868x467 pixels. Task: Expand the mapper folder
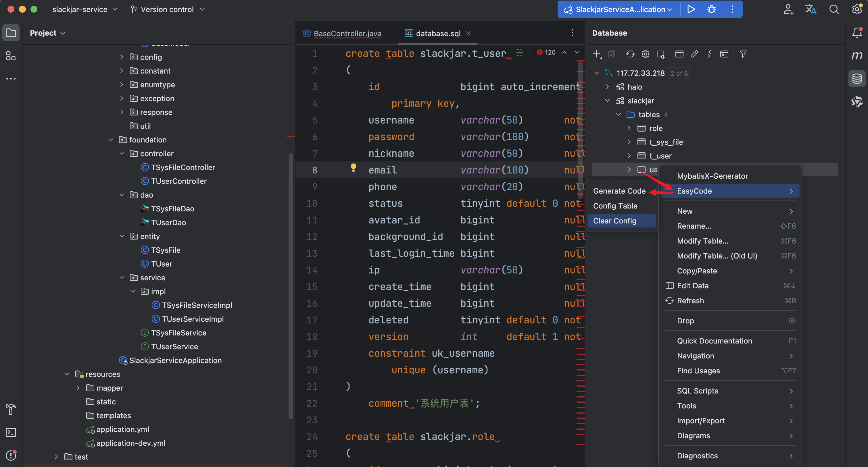tap(78, 388)
